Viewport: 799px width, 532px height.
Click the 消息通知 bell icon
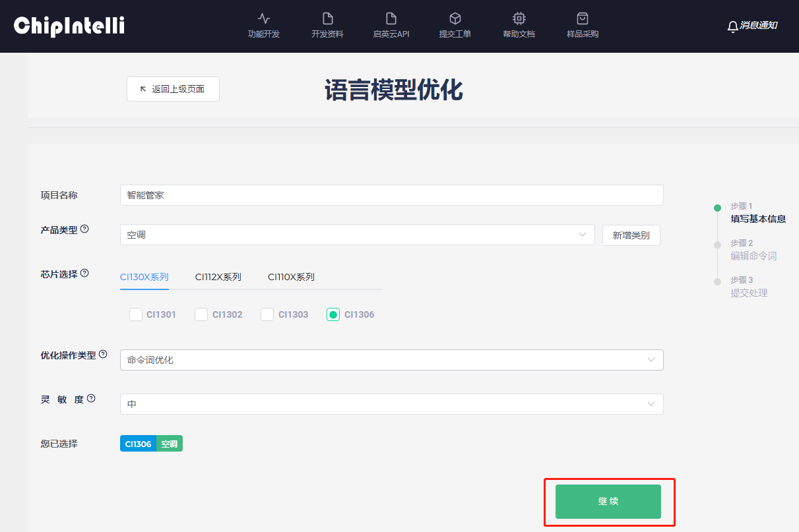pyautogui.click(x=732, y=26)
